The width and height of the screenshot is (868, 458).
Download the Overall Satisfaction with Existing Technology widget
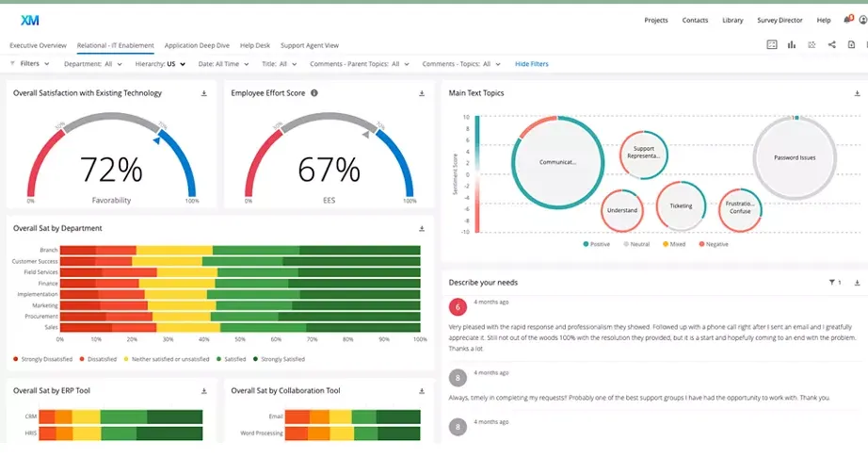pyautogui.click(x=204, y=93)
